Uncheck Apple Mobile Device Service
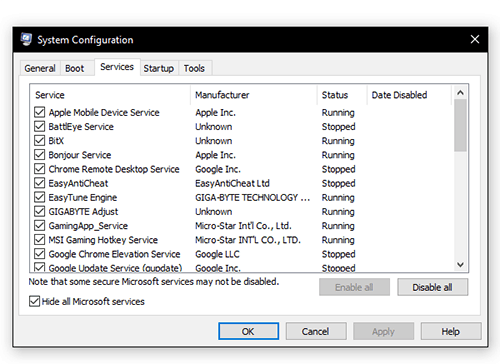Image resolution: width=500 pixels, height=364 pixels. tap(40, 112)
